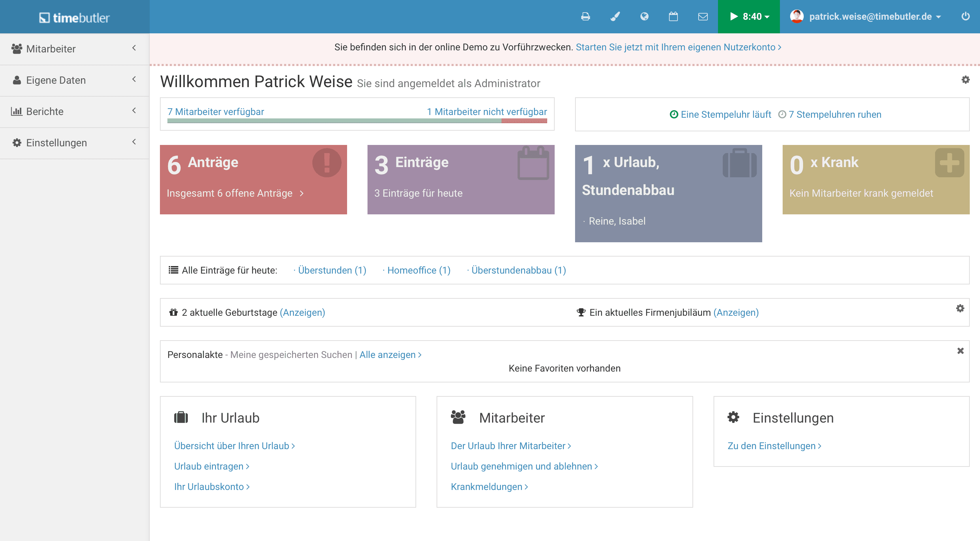Open the paintbrush theme icon
This screenshot has width=980, height=541.
pyautogui.click(x=615, y=16)
